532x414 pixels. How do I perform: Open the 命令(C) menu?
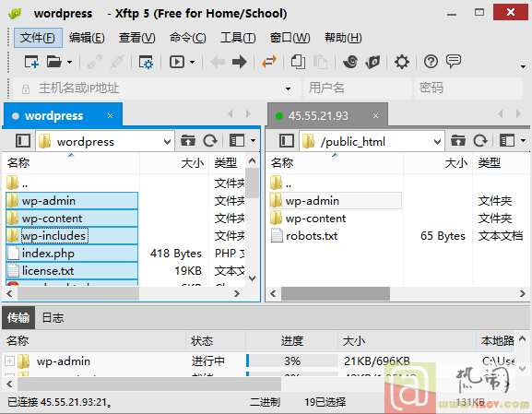[187, 38]
